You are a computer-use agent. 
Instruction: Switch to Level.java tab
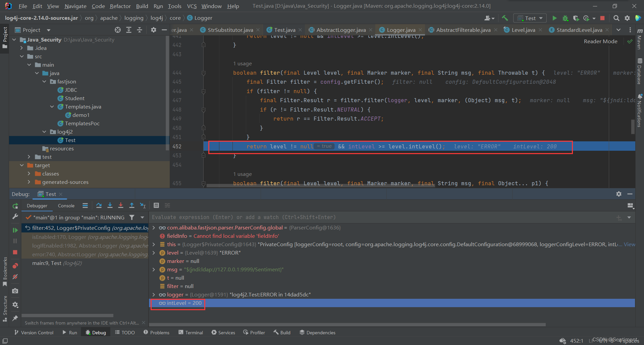(x=523, y=30)
